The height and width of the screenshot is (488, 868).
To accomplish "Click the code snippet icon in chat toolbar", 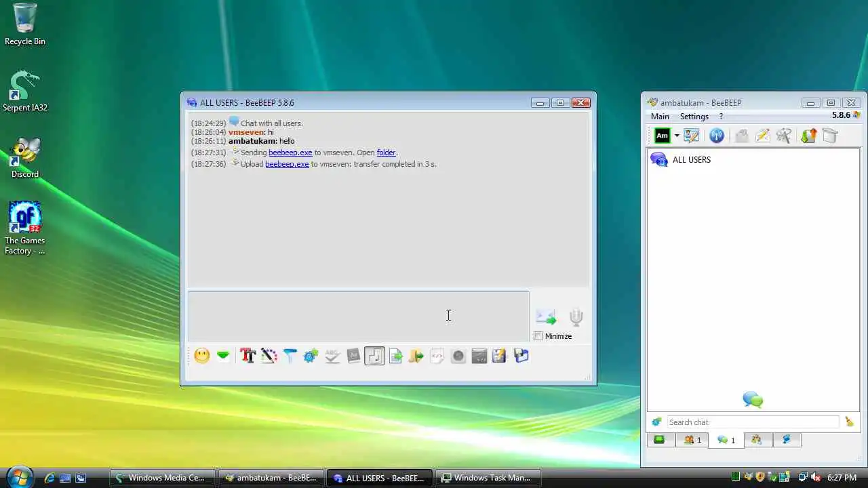I will [x=437, y=356].
